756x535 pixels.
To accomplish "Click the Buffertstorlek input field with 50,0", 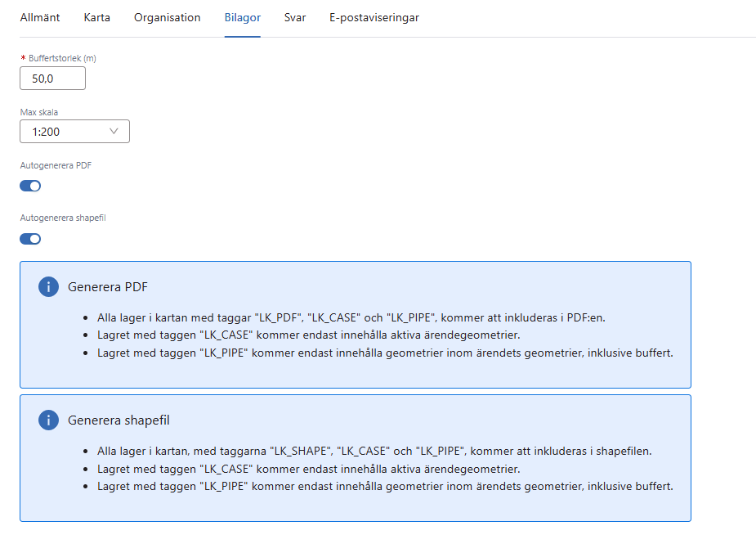I will point(52,79).
